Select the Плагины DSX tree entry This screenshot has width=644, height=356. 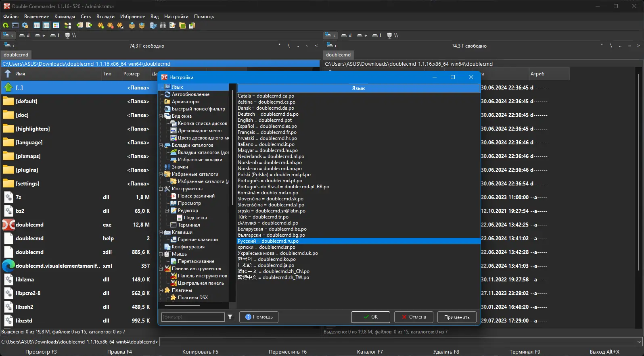192,298
